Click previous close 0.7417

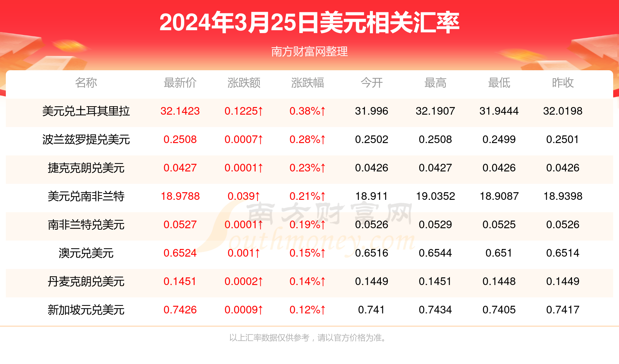click(x=563, y=310)
